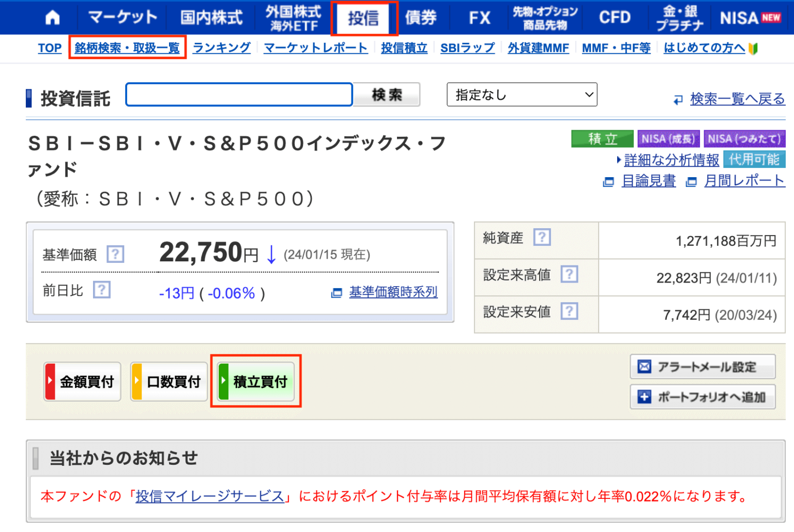Click the chart icon beside 基準価額時系列
The width and height of the screenshot is (794, 532).
point(337,292)
